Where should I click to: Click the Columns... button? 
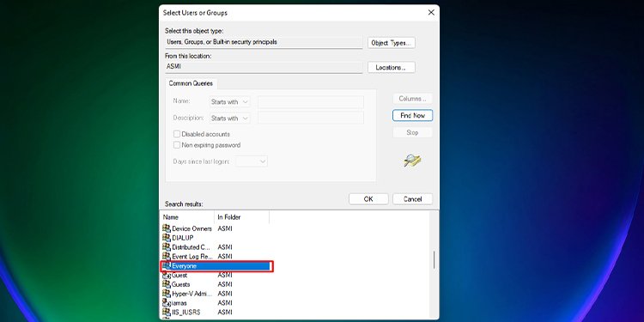point(413,99)
